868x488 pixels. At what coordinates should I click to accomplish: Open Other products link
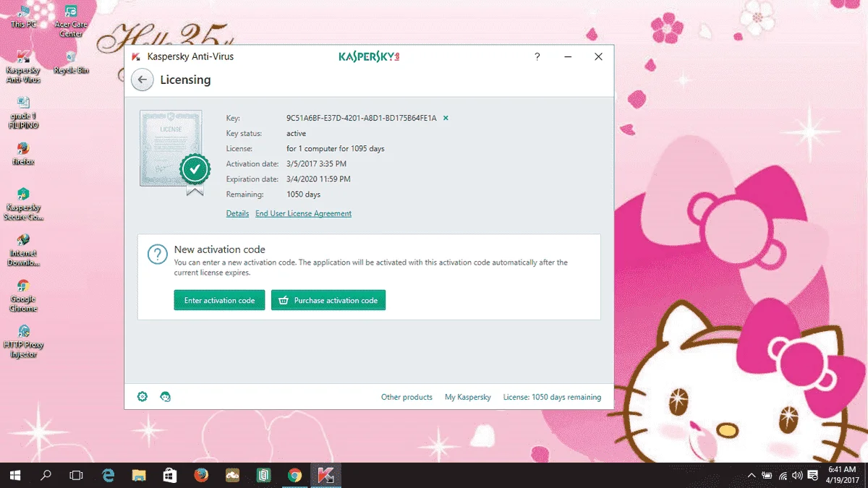tap(407, 397)
